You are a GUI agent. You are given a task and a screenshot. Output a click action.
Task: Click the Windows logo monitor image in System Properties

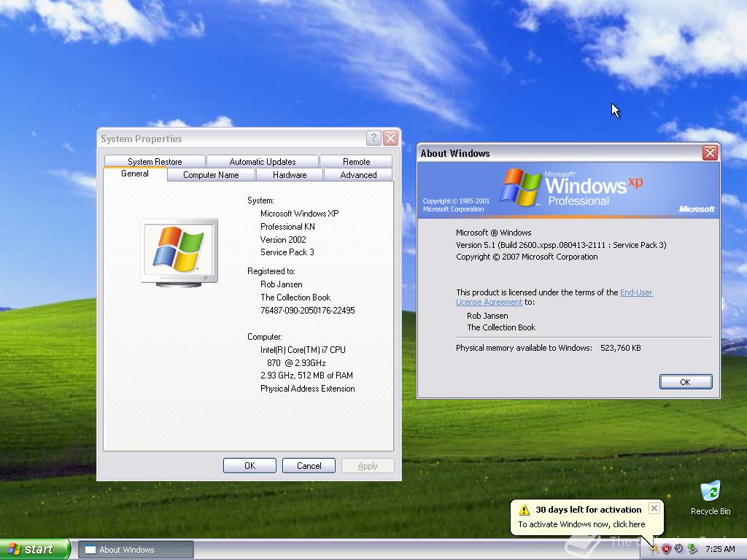point(179,252)
